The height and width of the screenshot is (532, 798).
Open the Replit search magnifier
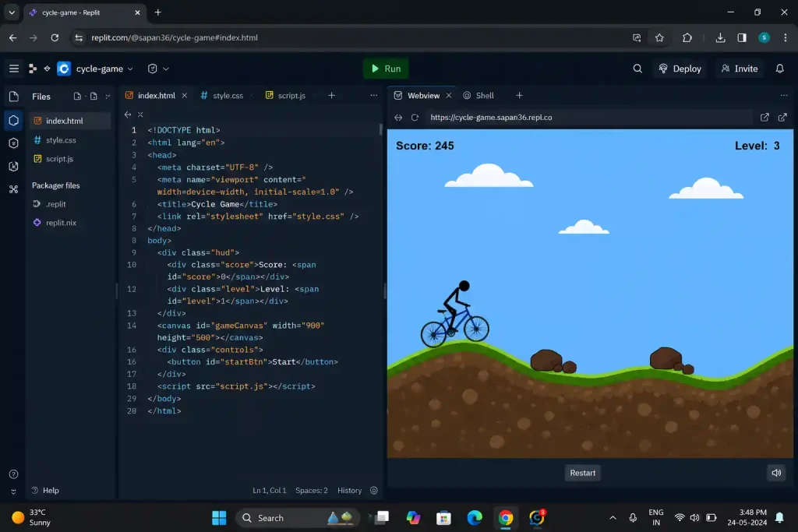637,69
